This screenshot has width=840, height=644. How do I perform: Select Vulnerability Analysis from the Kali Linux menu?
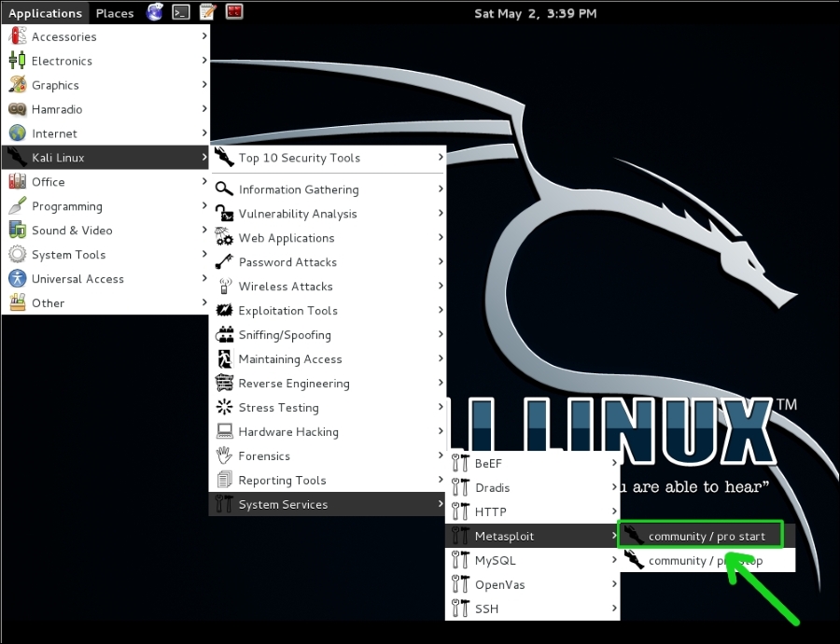[299, 213]
